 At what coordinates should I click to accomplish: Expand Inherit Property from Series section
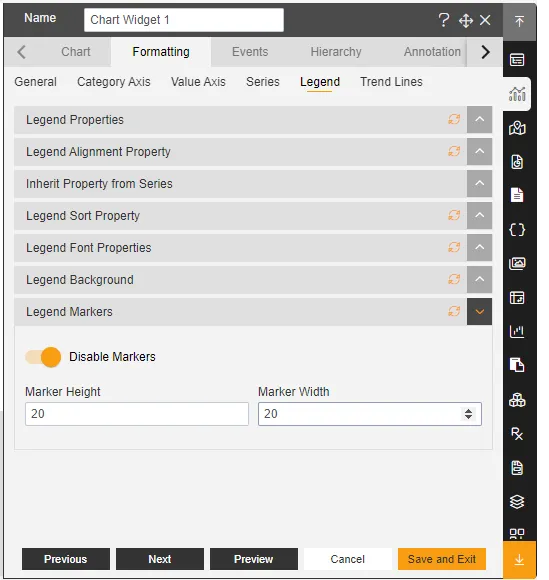[x=479, y=183]
